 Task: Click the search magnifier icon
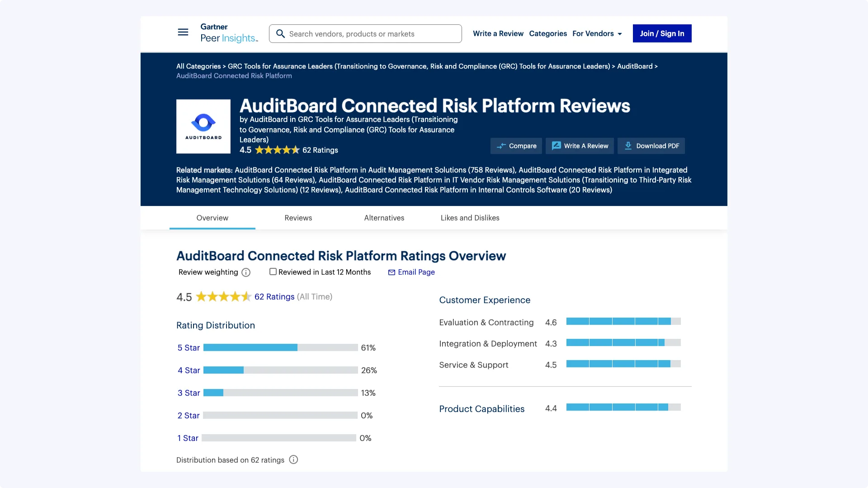tap(280, 34)
